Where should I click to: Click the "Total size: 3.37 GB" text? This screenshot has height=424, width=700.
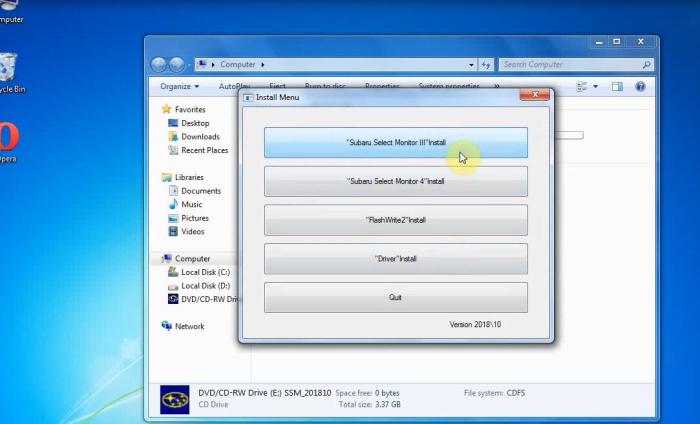(x=369, y=404)
